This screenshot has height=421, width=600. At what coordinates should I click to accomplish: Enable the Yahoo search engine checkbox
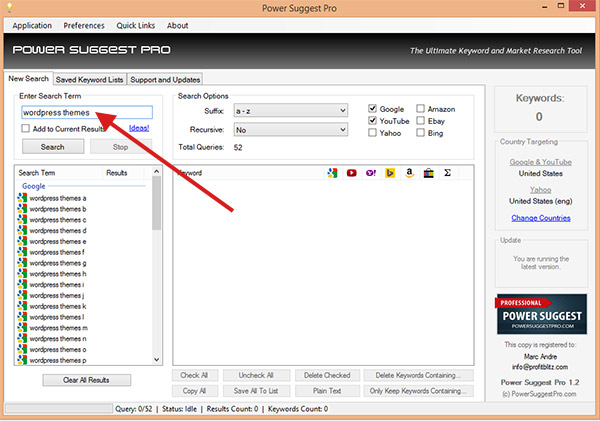click(x=372, y=133)
